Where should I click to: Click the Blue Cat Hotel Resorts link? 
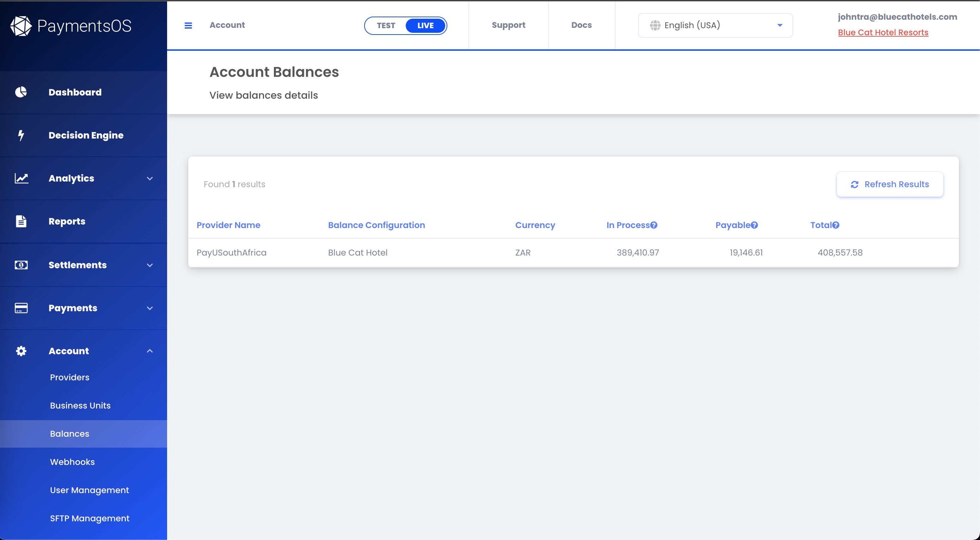pyautogui.click(x=883, y=33)
